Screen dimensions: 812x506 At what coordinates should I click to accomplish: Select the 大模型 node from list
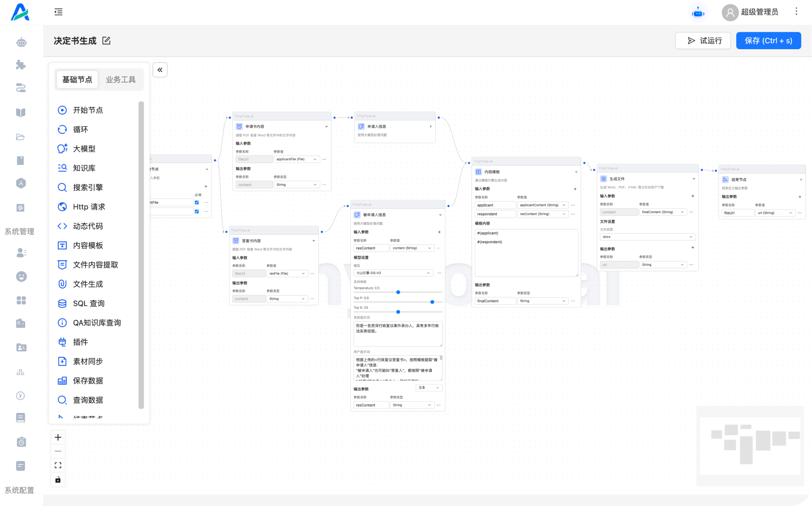[84, 149]
